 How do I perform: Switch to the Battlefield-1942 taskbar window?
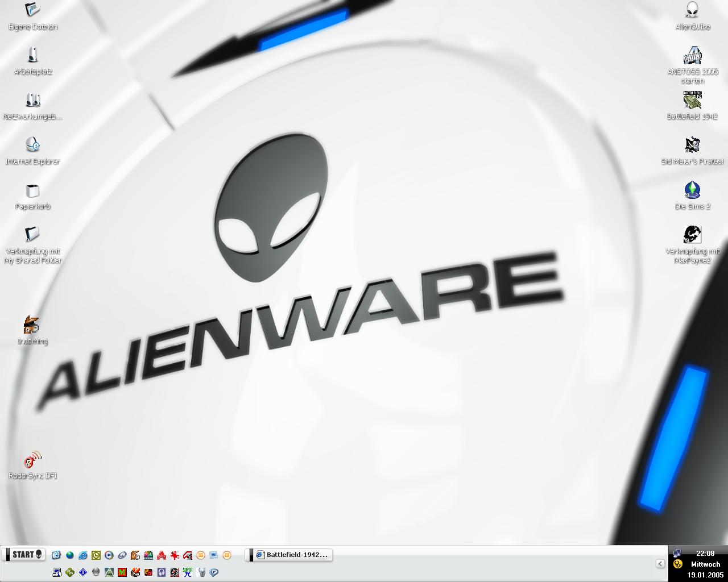point(289,555)
